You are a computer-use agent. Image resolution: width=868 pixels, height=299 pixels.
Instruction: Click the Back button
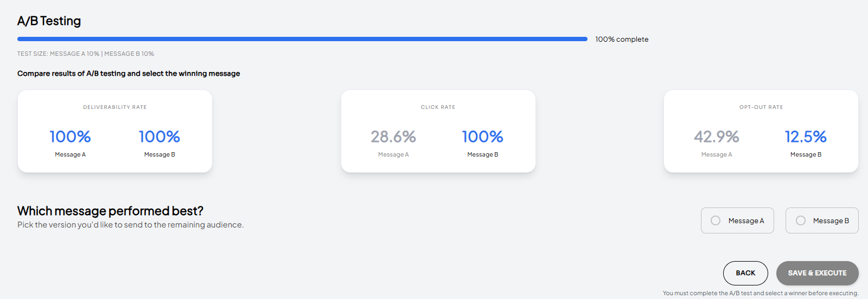point(745,273)
